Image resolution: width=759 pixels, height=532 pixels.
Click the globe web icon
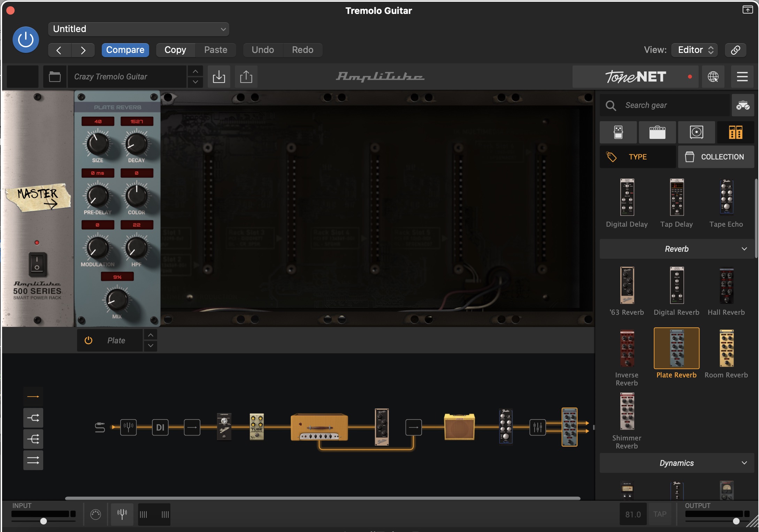[x=713, y=77]
